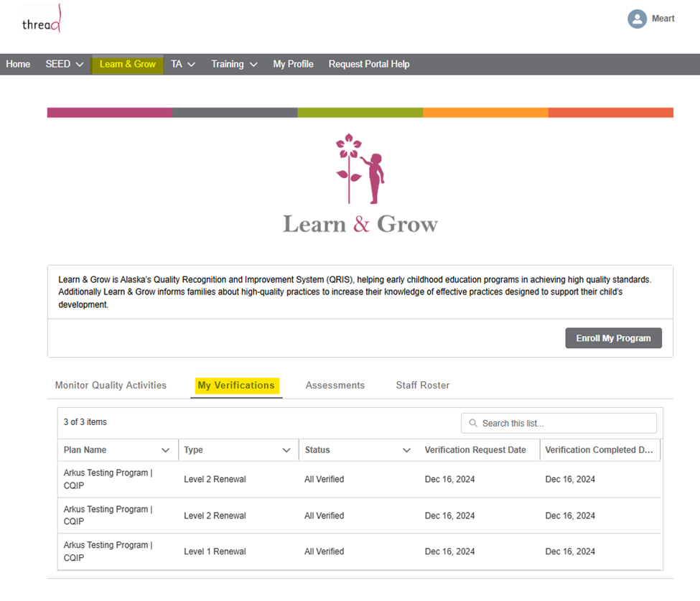The image size is (700, 601).
Task: Select Request Portal Help
Action: coord(369,65)
